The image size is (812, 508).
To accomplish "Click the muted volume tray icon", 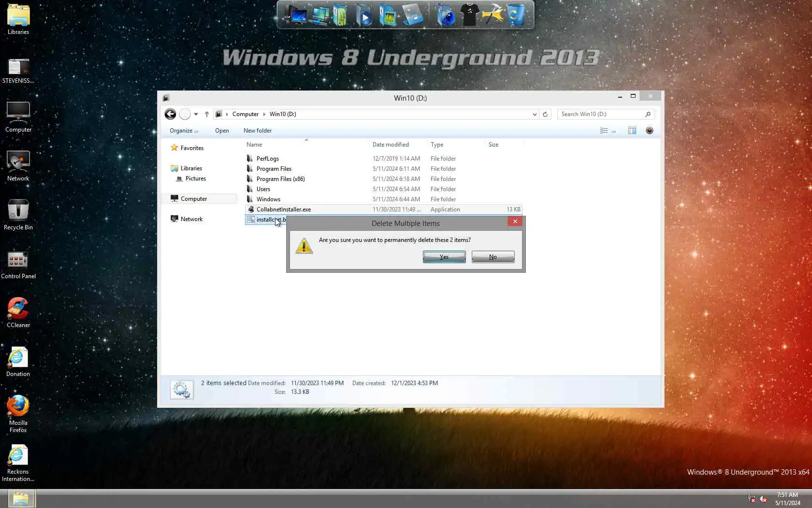I will point(764,499).
